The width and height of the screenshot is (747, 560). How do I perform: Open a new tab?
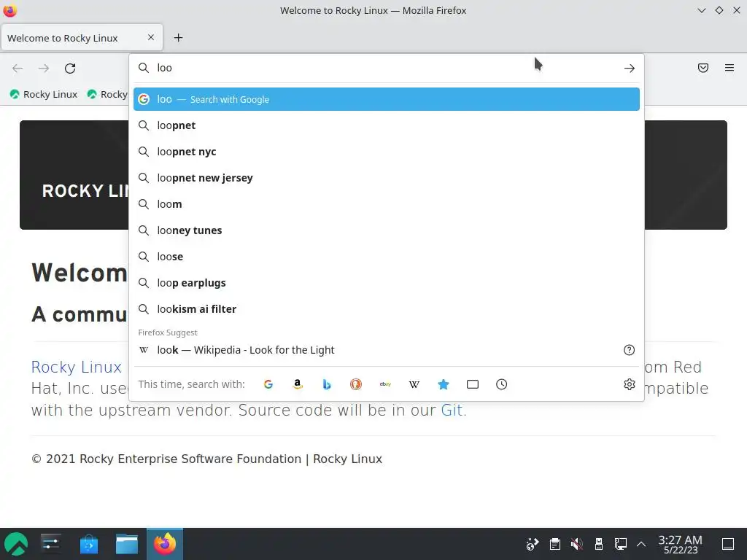click(x=178, y=38)
